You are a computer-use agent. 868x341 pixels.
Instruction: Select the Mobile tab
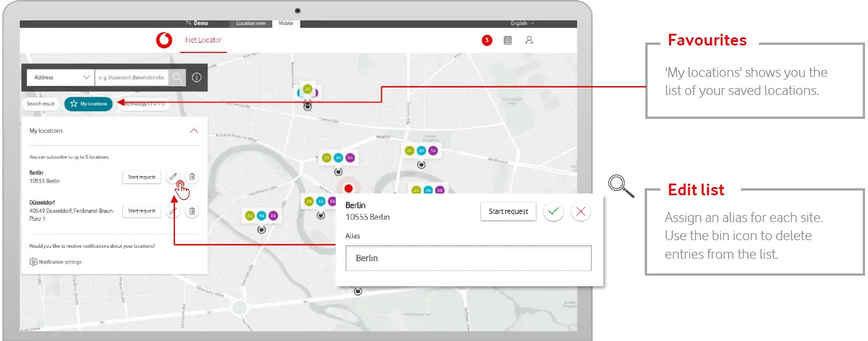click(286, 23)
